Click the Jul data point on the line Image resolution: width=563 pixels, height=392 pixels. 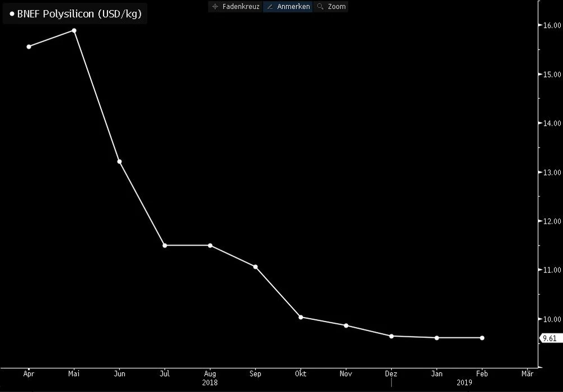pyautogui.click(x=164, y=246)
